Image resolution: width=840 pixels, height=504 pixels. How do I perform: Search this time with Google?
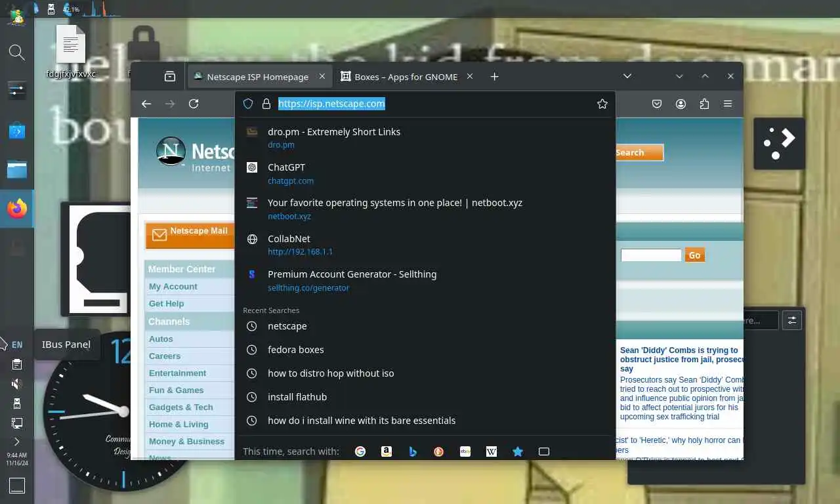(360, 451)
